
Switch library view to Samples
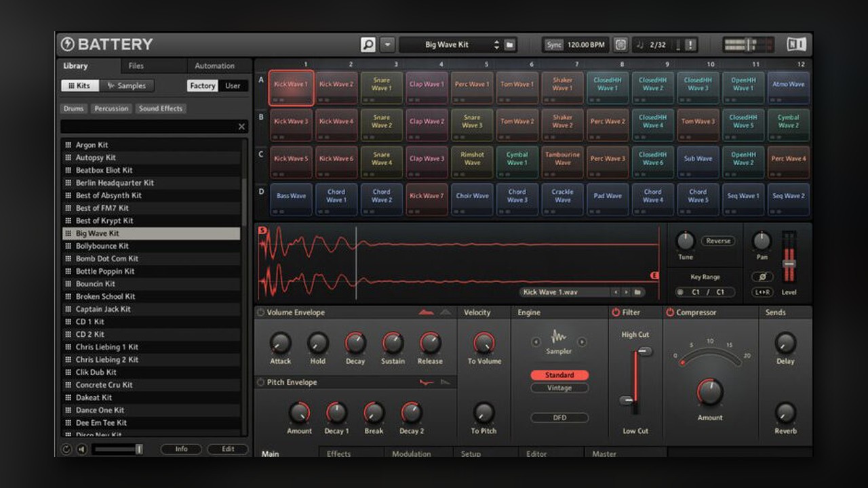[x=126, y=86]
